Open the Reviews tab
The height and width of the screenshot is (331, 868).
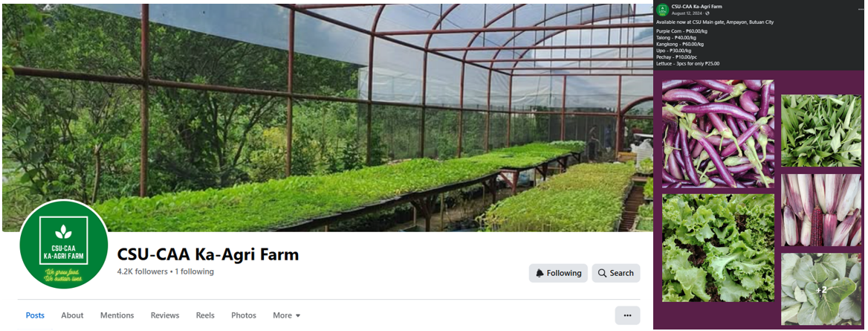pos(165,315)
